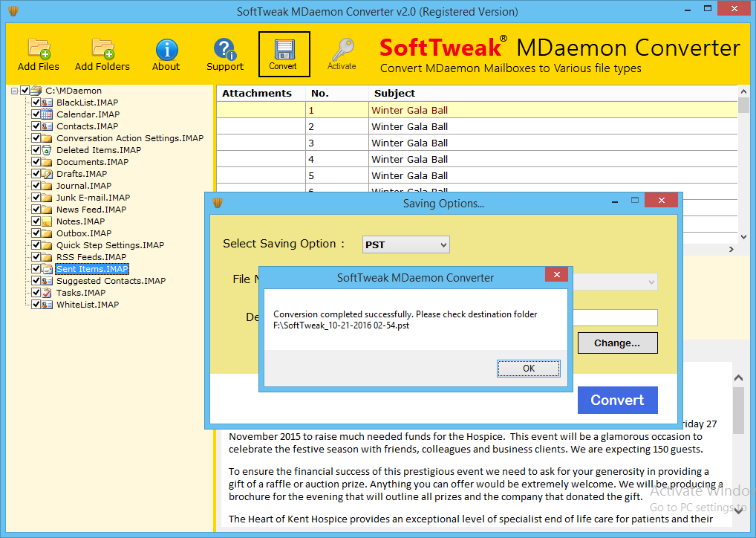Screen dimensions: 756x538
Task: Click the email list scrollbar up arrow
Action: 743,91
